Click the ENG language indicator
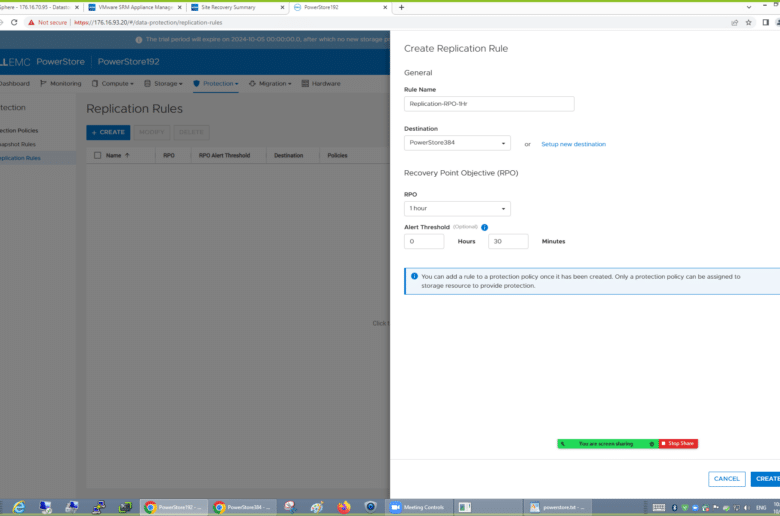 (761, 508)
